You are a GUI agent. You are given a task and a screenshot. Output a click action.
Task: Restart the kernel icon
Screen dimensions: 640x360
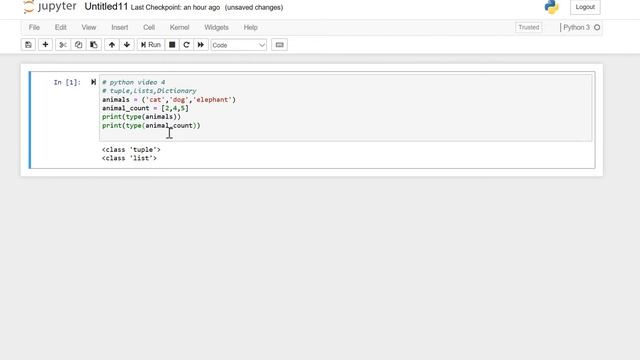point(187,45)
